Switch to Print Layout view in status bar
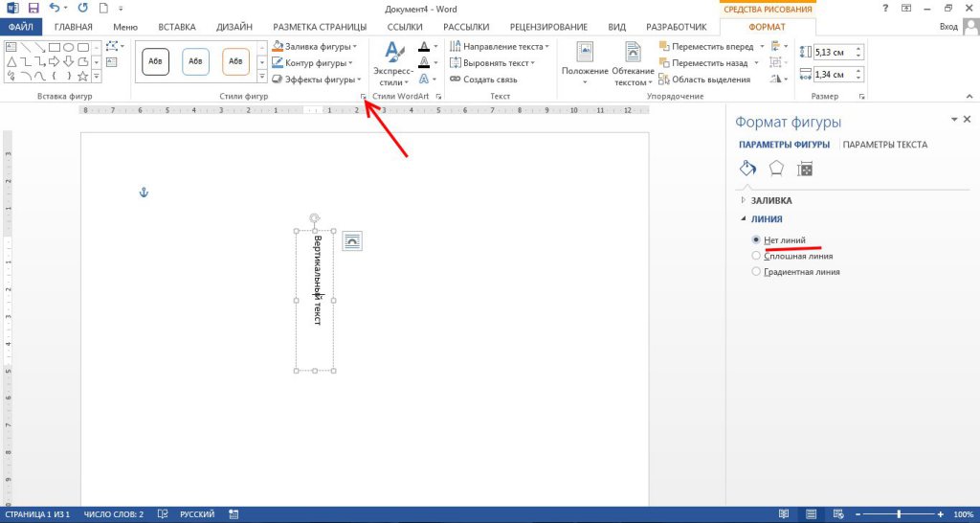Viewport: 980px width, 523px height. pyautogui.click(x=811, y=514)
